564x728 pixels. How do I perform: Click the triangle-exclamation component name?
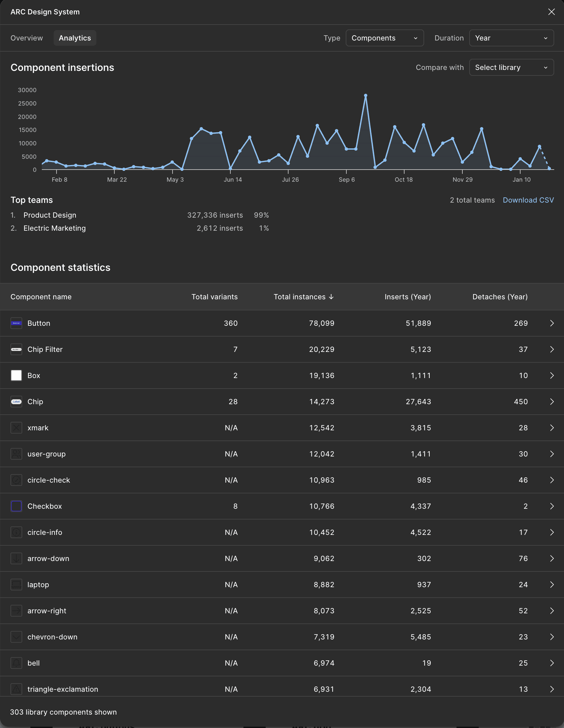click(x=63, y=689)
